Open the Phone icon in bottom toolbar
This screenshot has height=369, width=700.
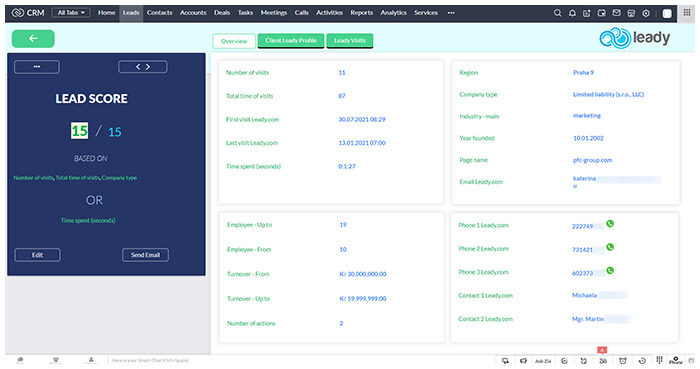point(676,360)
